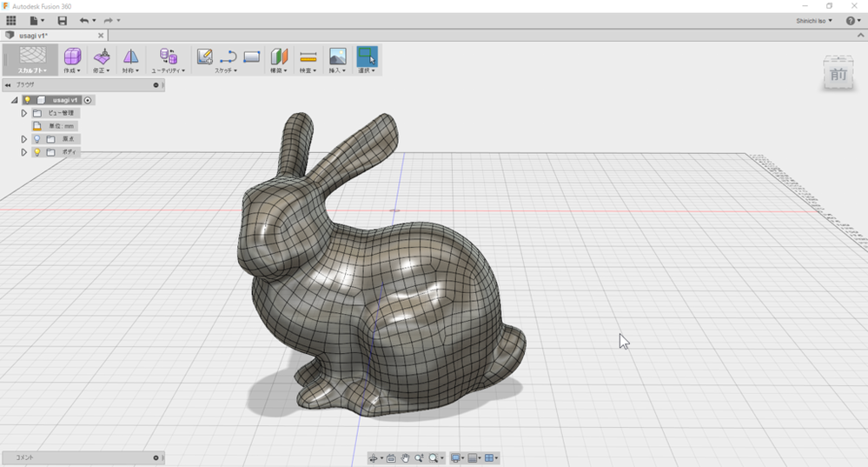Expand the ビュー管理 tree folder
Screen dimensions: 868x467
click(x=23, y=113)
